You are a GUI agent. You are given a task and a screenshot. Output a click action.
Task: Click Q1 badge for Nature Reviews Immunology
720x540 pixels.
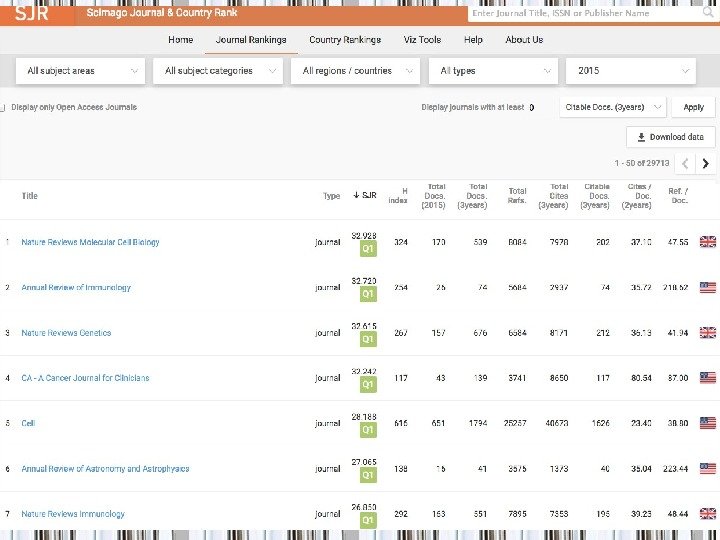point(368,520)
